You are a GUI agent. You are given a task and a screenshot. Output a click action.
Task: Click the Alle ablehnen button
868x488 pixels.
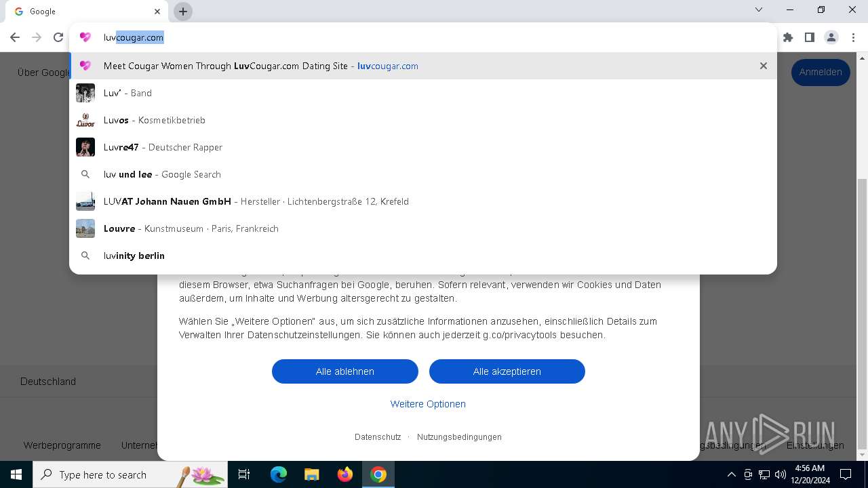coord(345,371)
